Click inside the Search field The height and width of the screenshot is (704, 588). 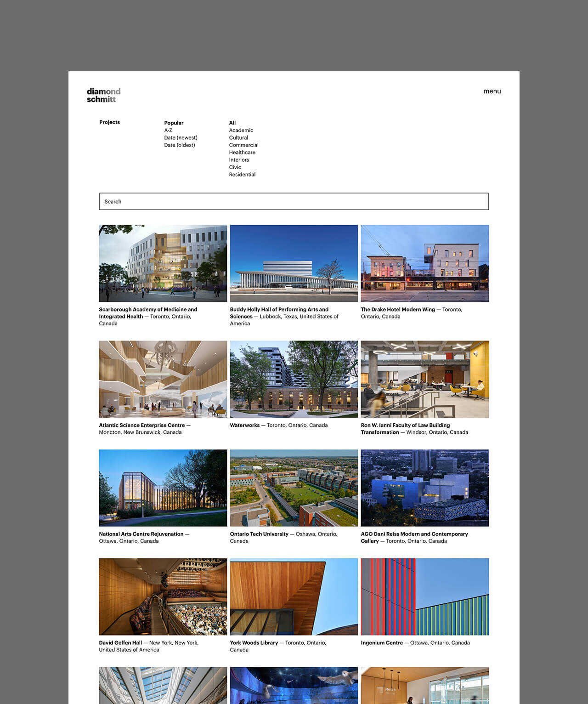click(294, 201)
